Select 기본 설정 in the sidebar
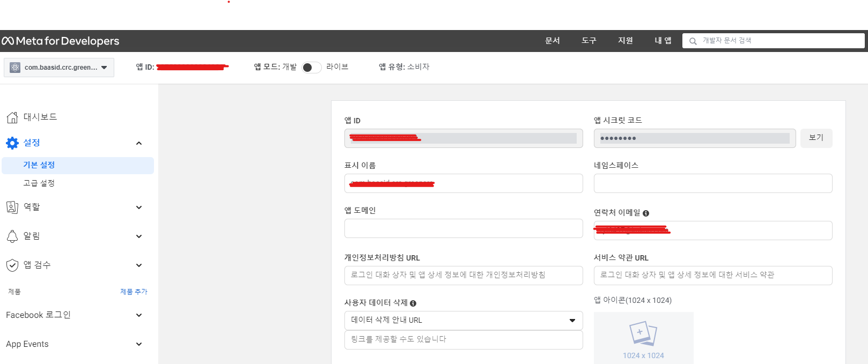The height and width of the screenshot is (364, 868). (x=78, y=165)
